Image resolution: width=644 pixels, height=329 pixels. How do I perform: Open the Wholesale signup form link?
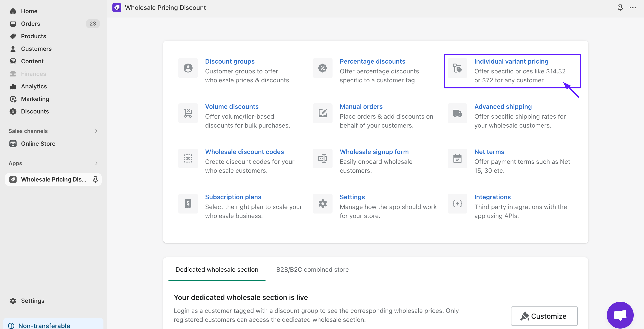(x=374, y=152)
